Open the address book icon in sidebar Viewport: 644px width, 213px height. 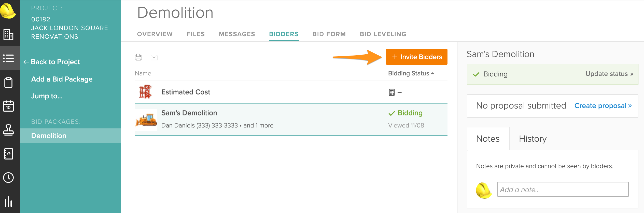coord(8,154)
